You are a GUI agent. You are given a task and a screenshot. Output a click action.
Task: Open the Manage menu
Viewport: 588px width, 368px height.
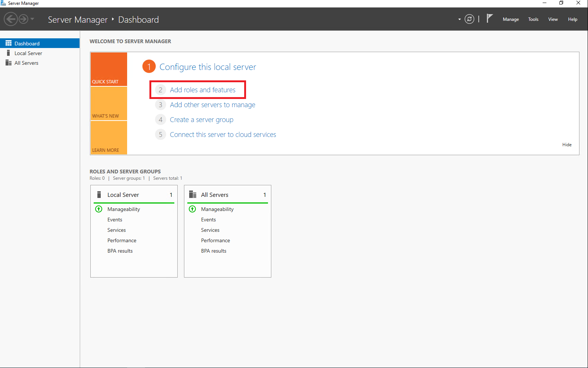click(511, 19)
